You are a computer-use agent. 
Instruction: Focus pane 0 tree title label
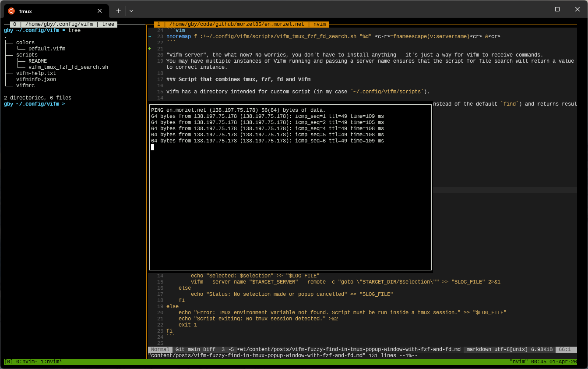63,25
